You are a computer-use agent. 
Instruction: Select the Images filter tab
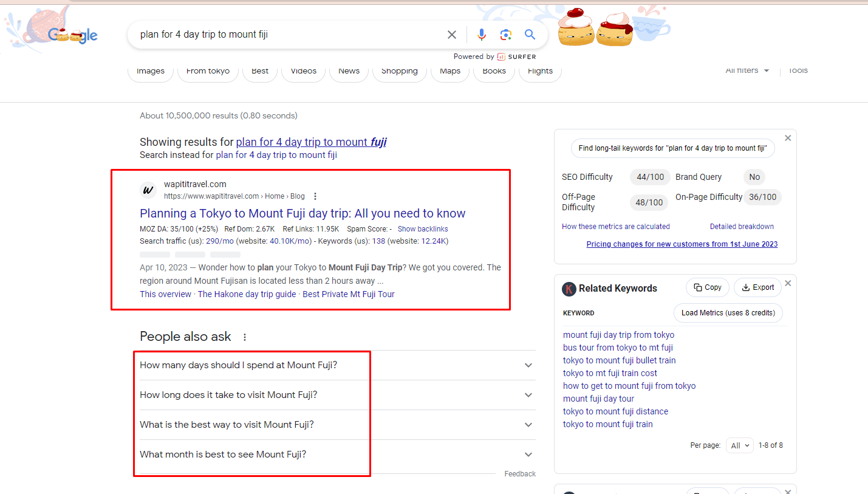pos(151,71)
